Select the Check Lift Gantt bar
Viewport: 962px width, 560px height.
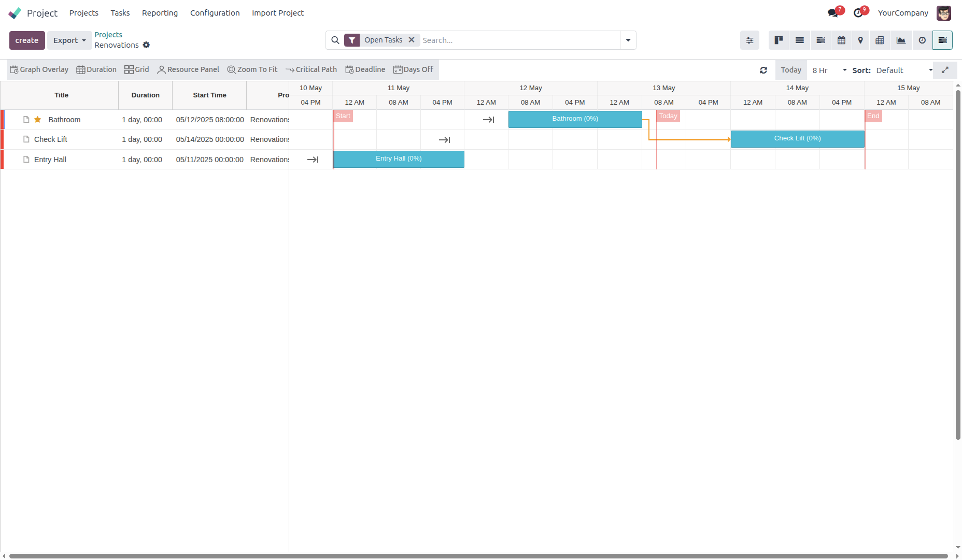797,139
